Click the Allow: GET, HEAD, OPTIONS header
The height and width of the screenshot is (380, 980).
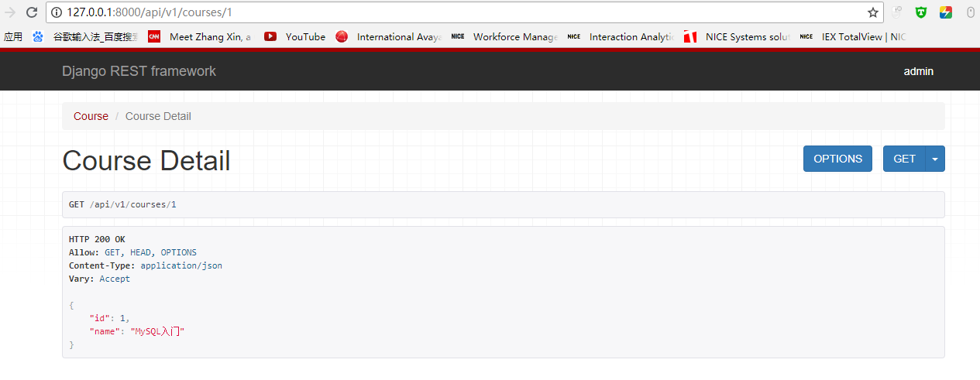[x=132, y=252]
